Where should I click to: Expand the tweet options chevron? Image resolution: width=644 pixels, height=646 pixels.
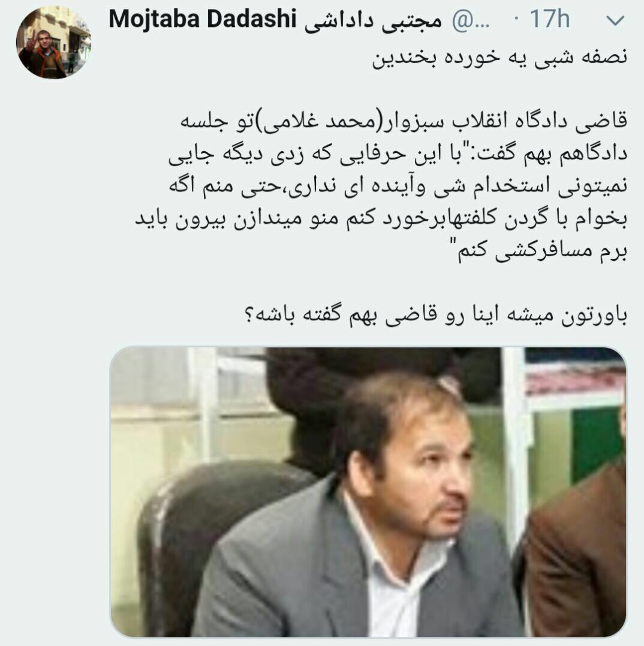click(x=616, y=20)
